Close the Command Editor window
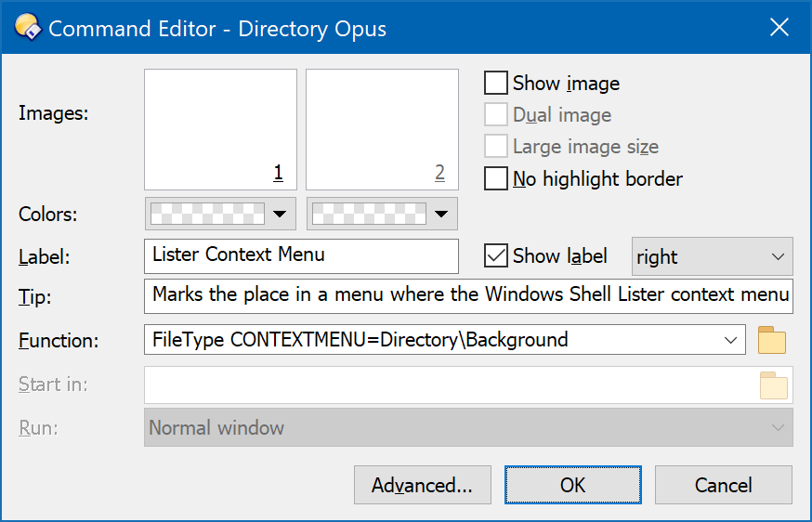The image size is (812, 522). pos(779,28)
